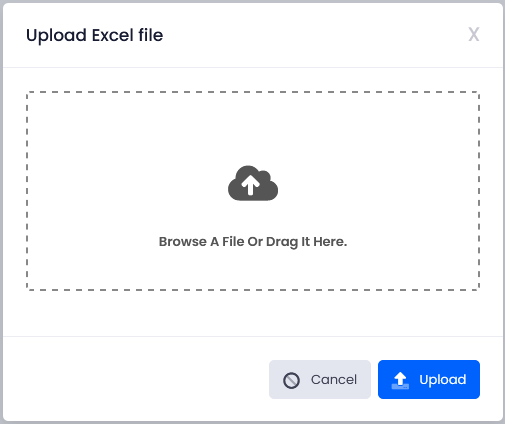
Task: Click the word Here in the drop zone
Action: [x=329, y=242]
